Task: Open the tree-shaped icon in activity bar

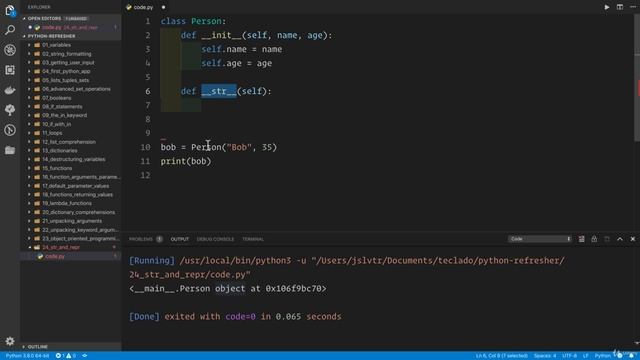Action: [10, 110]
